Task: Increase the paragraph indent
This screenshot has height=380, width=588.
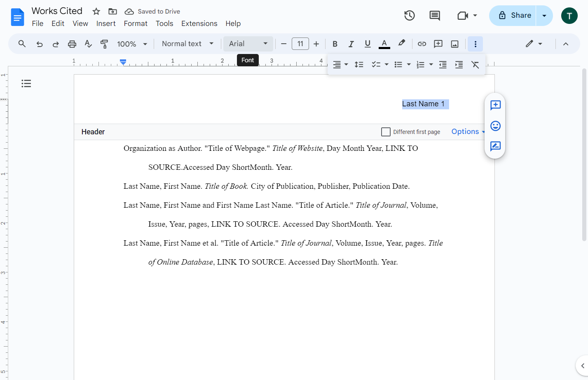Action: tap(459, 65)
